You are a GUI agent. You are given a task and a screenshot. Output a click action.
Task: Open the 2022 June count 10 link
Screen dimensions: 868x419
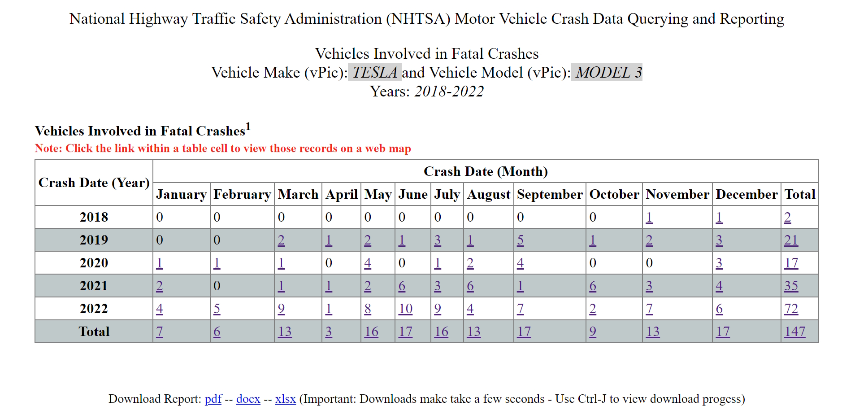pyautogui.click(x=405, y=309)
